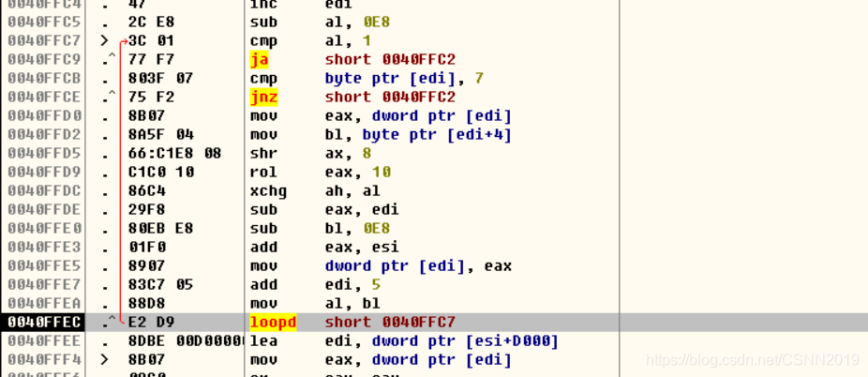
Task: Click the instruction mov al, bl
Action: point(316,305)
